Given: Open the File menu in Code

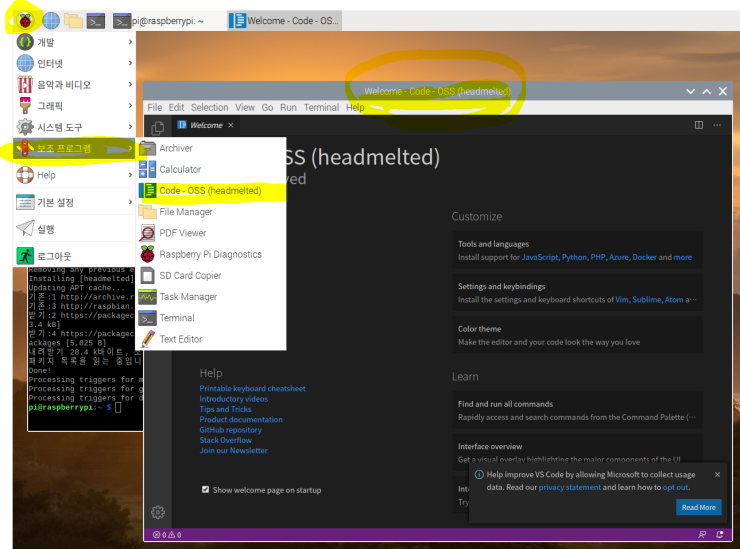Looking at the screenshot, I should pos(154,107).
